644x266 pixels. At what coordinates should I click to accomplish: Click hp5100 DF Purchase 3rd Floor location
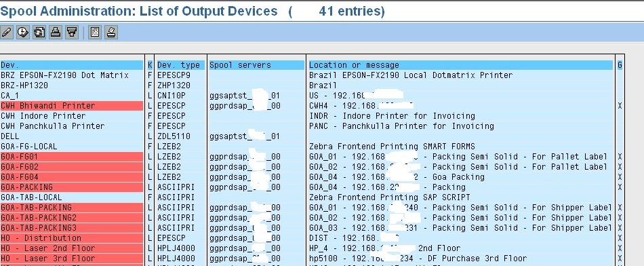[x=418, y=258]
